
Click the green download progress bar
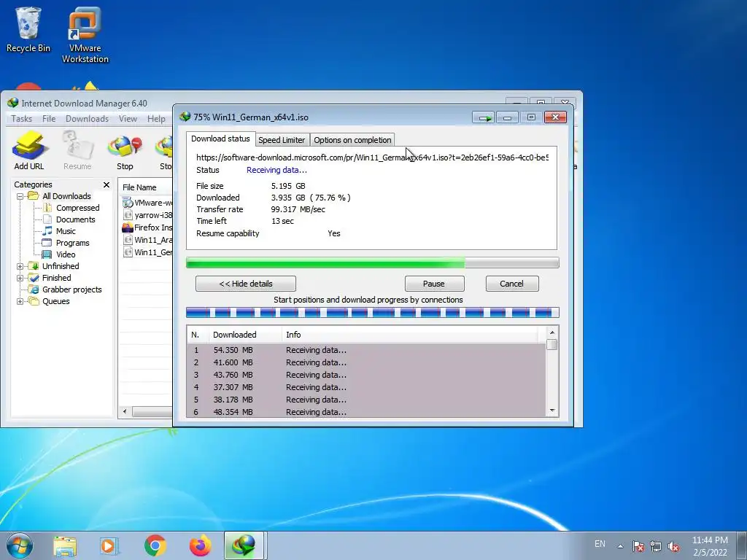coord(373,262)
